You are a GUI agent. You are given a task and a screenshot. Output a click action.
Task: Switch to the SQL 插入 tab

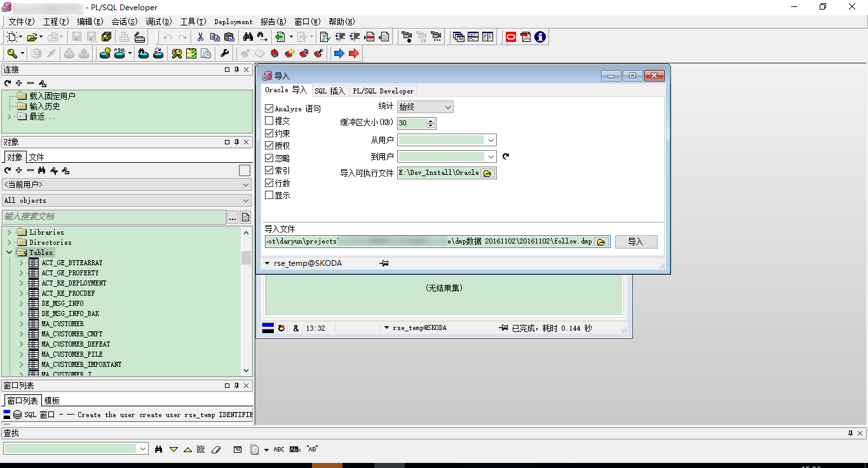(330, 91)
